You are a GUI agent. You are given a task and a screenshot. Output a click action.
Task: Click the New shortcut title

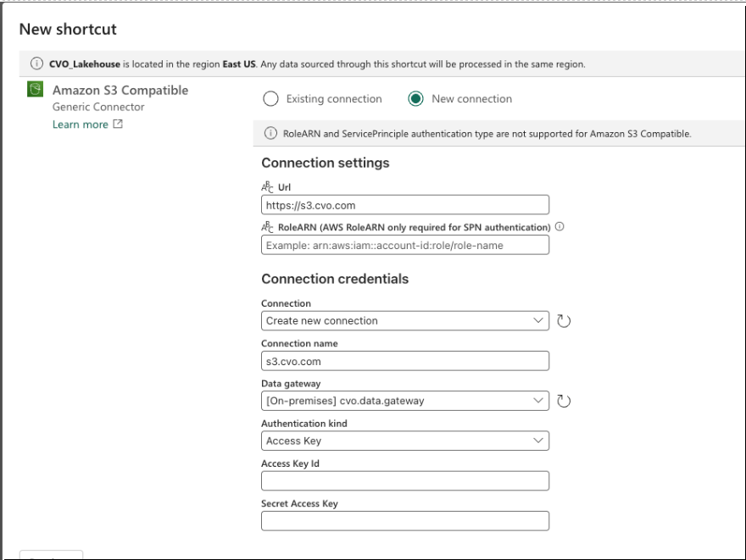tap(68, 29)
